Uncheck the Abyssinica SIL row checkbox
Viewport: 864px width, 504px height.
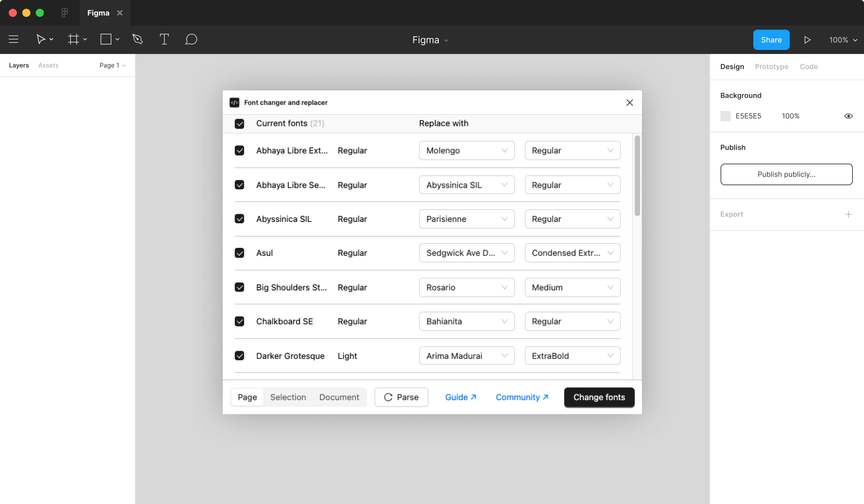239,219
